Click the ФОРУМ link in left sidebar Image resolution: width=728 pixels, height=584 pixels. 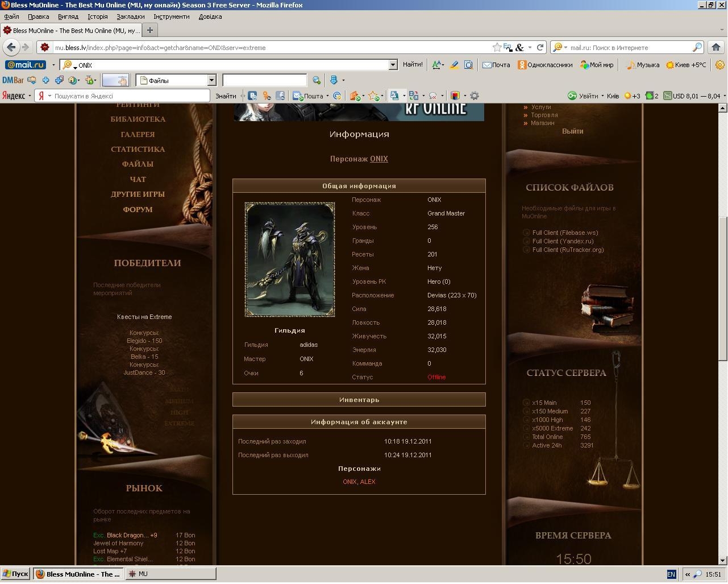click(138, 209)
